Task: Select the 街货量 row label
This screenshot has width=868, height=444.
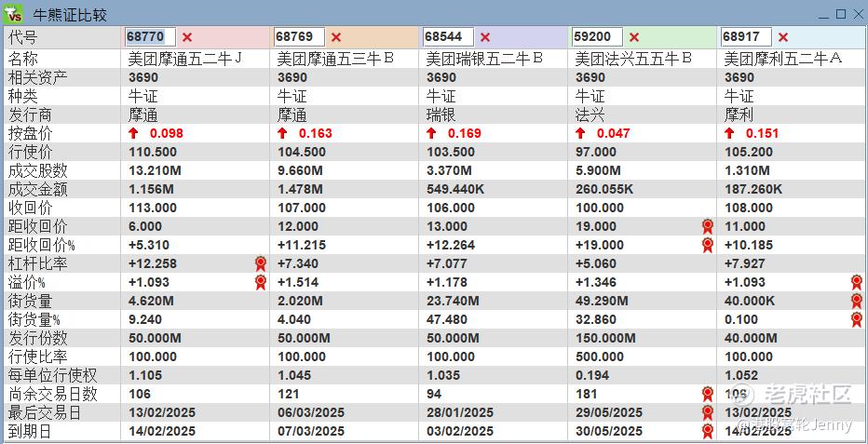Action: pos(31,301)
